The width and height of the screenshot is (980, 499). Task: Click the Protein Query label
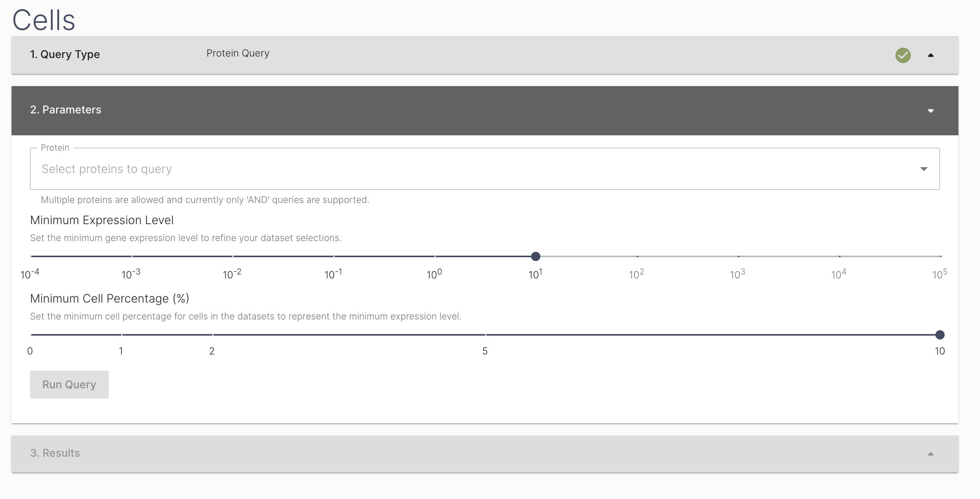click(x=238, y=53)
